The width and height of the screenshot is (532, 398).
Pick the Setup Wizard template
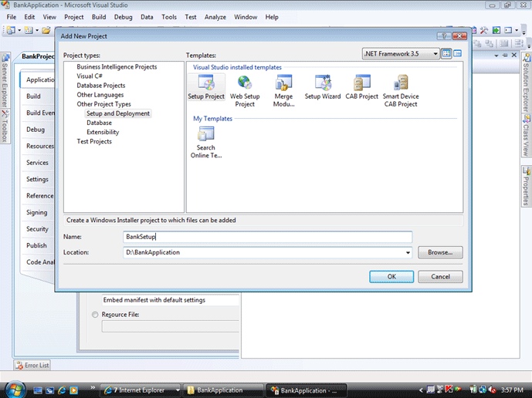(323, 87)
